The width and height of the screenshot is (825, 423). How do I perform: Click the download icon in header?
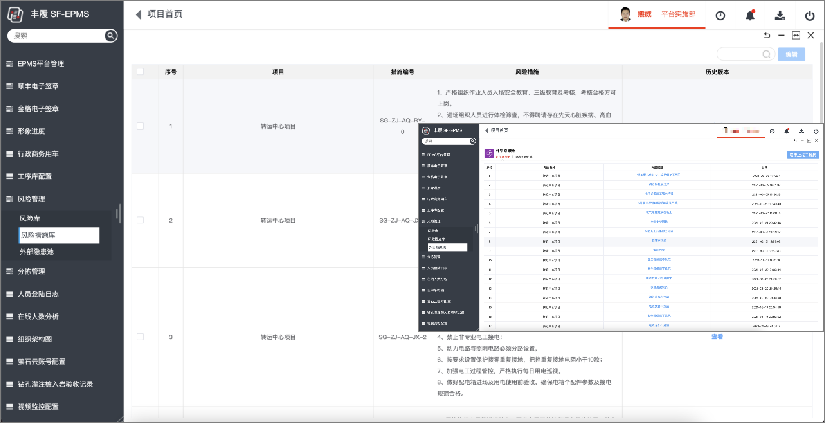[779, 15]
